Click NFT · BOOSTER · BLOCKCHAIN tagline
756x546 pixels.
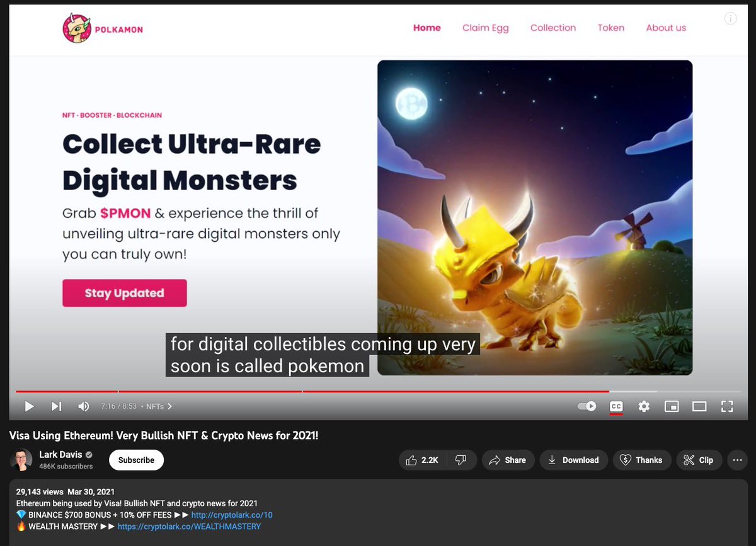pos(112,115)
